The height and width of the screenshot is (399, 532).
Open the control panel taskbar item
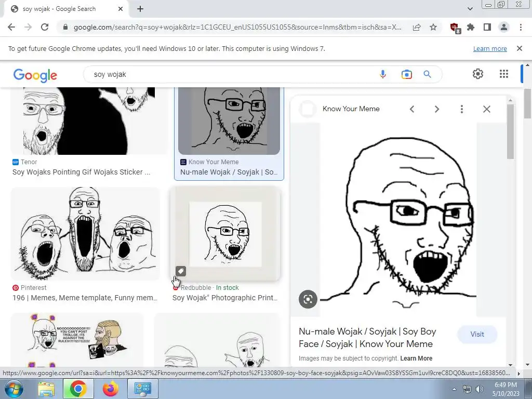click(142, 389)
